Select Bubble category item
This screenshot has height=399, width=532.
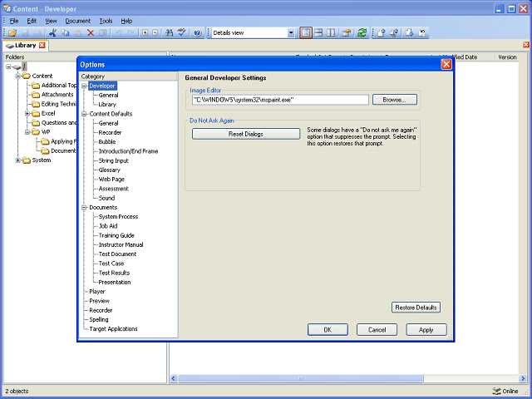point(107,142)
